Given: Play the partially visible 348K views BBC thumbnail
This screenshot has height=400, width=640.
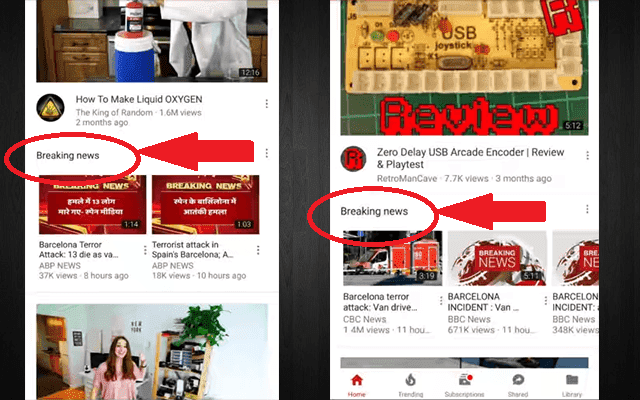Looking at the screenshot, I should click(576, 258).
